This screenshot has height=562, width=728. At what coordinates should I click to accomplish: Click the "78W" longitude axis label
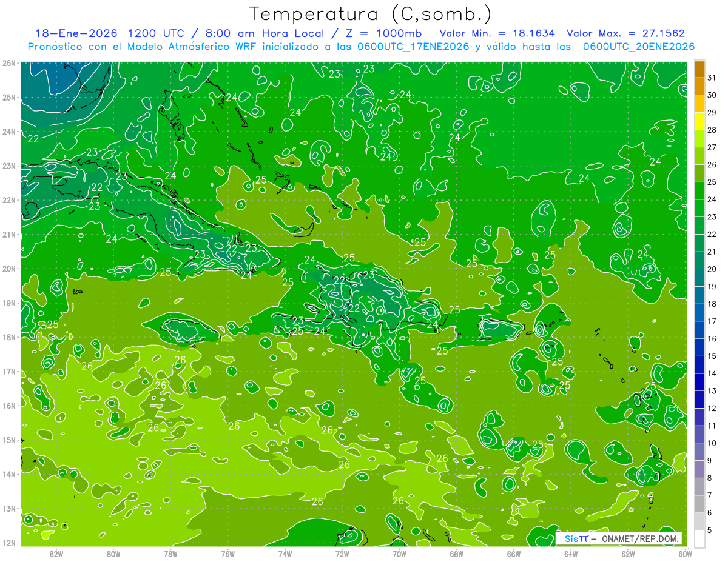[170, 554]
